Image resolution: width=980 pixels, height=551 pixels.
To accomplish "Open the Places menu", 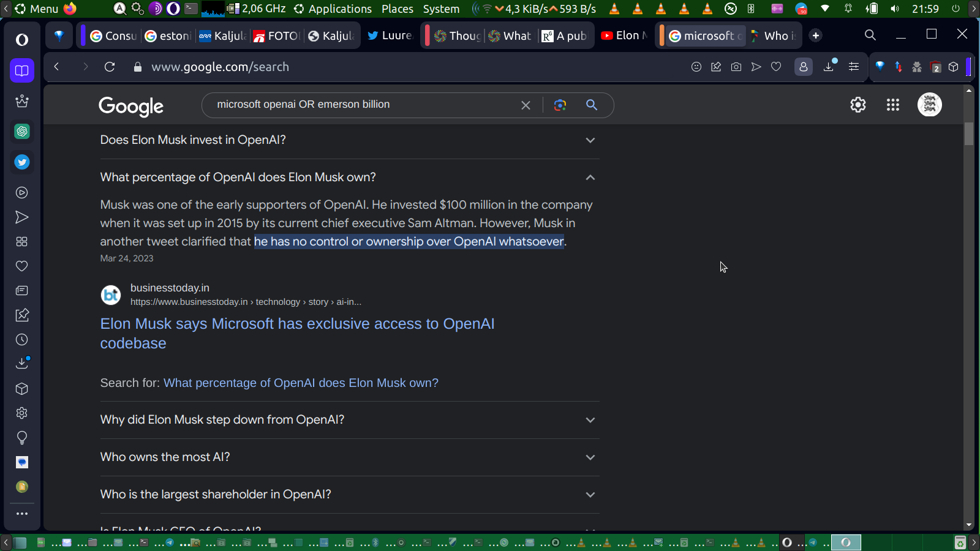I will pos(397,9).
